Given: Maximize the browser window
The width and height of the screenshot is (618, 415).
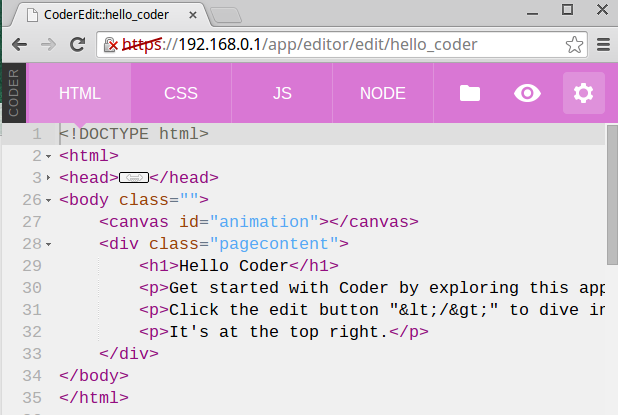Looking at the screenshot, I should click(x=567, y=9).
